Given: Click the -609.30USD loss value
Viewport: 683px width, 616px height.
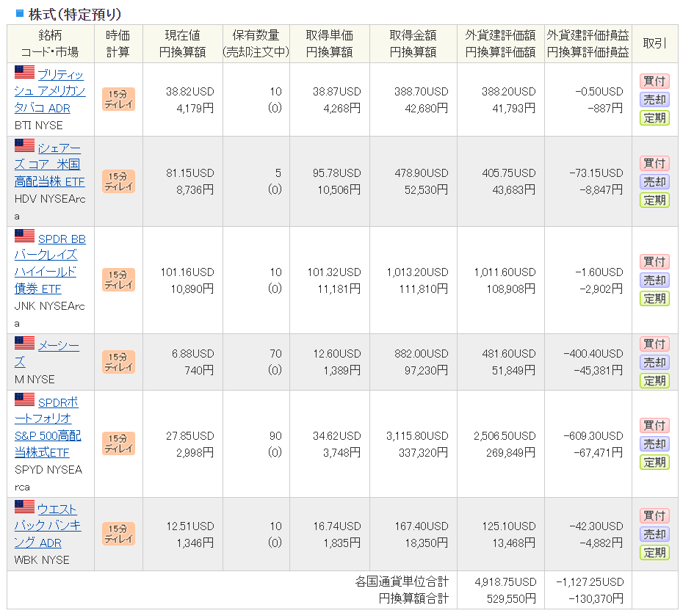Looking at the screenshot, I should point(593,436).
